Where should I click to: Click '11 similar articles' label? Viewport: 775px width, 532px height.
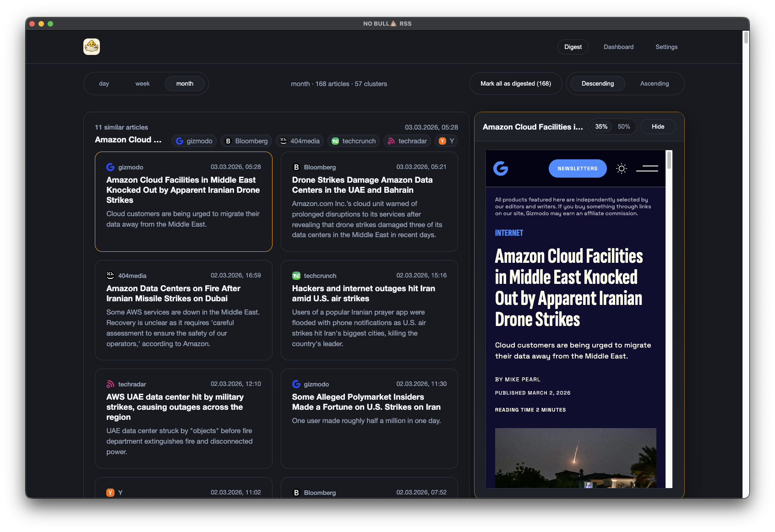tap(121, 127)
